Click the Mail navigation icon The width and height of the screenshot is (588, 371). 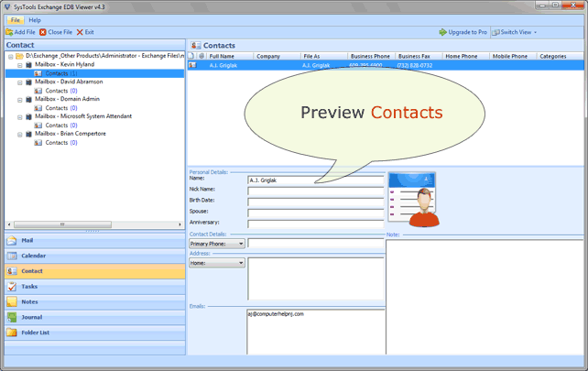coord(12,240)
